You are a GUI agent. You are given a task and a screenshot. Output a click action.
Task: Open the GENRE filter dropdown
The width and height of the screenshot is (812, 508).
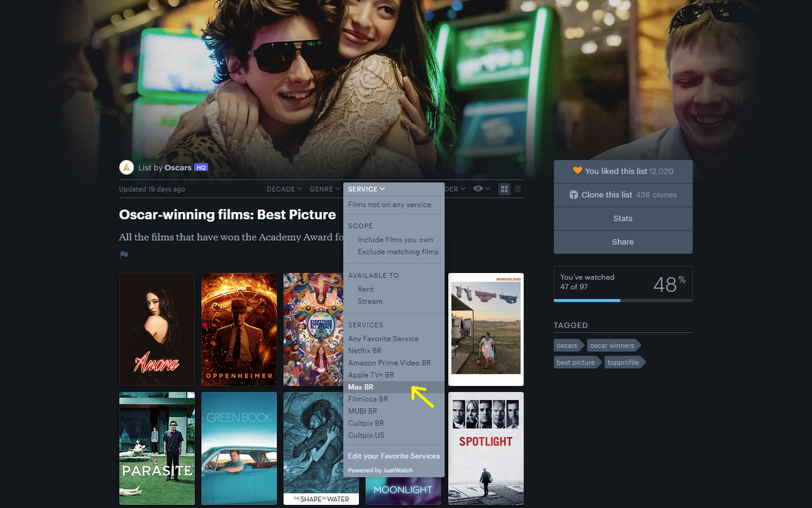point(324,189)
